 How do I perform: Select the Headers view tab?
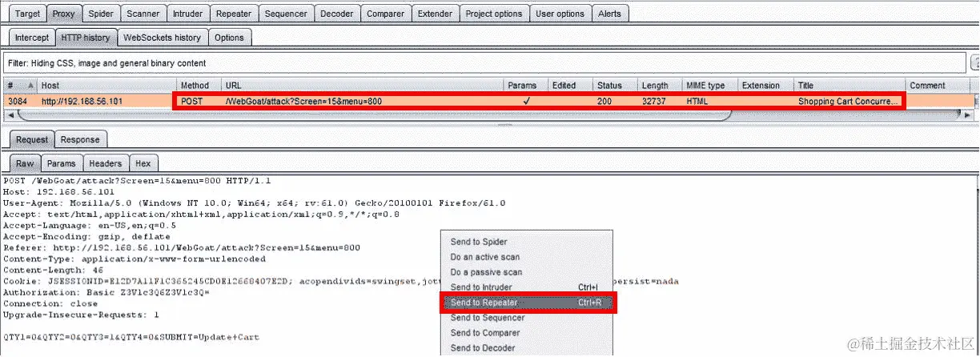pyautogui.click(x=105, y=163)
